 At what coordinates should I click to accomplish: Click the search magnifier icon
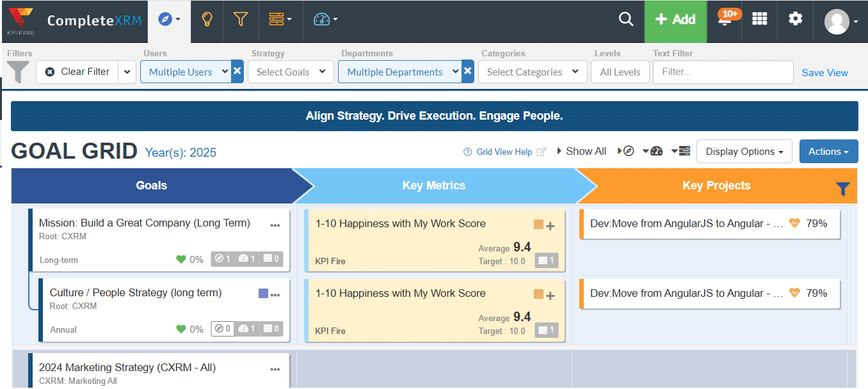pos(625,20)
